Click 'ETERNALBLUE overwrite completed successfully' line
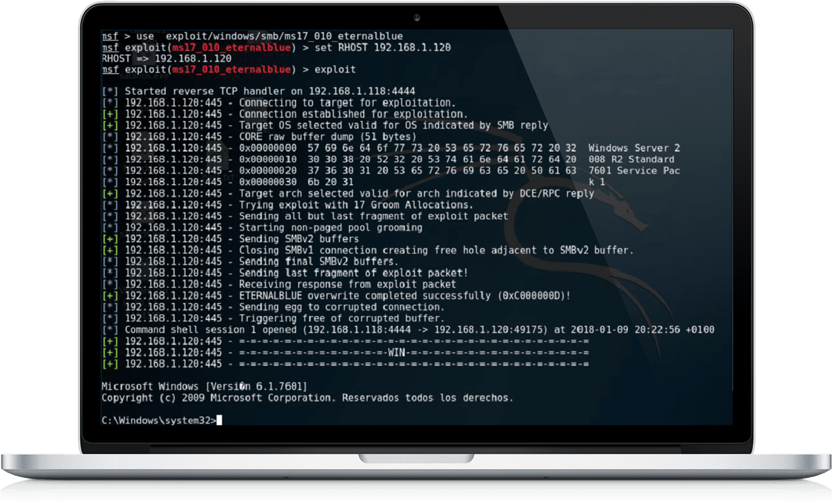 [337, 295]
